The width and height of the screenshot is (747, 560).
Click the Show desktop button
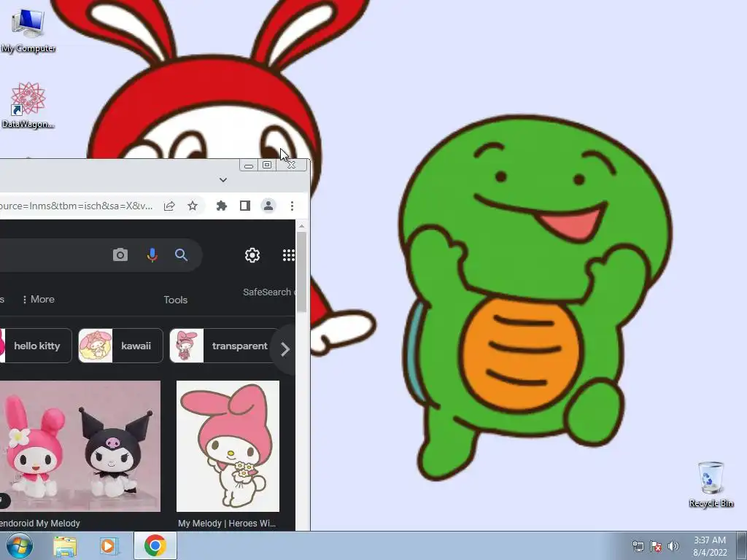pyautogui.click(x=742, y=545)
